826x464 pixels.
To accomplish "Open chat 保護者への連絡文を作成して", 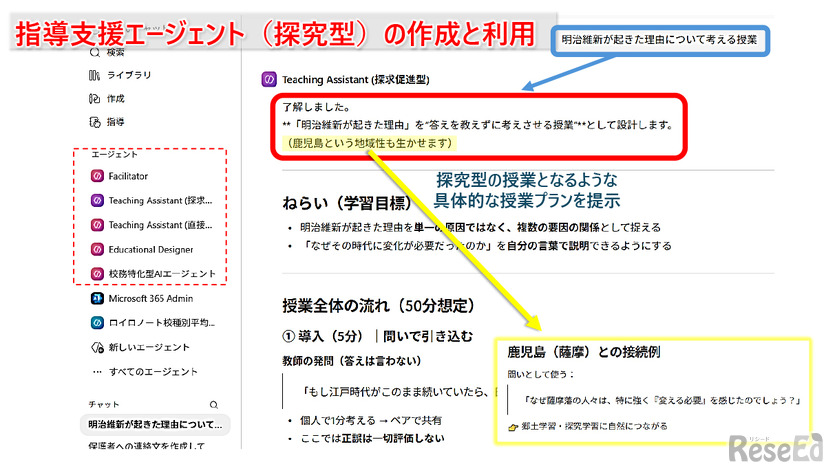I will point(148,446).
